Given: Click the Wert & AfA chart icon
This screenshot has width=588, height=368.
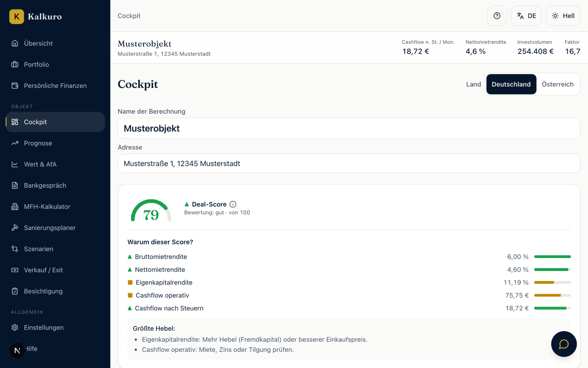Looking at the screenshot, I should [x=15, y=164].
